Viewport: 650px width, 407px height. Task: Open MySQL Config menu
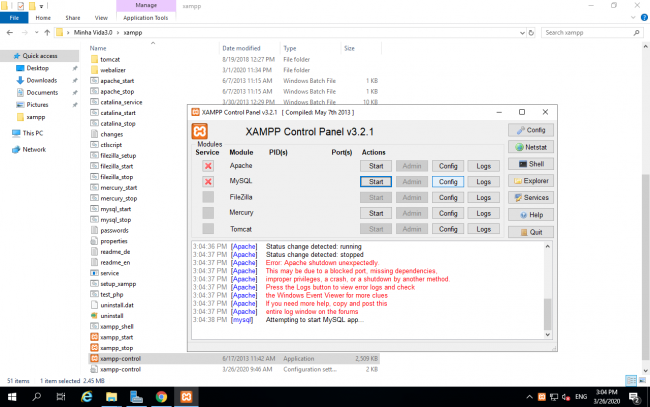448,182
